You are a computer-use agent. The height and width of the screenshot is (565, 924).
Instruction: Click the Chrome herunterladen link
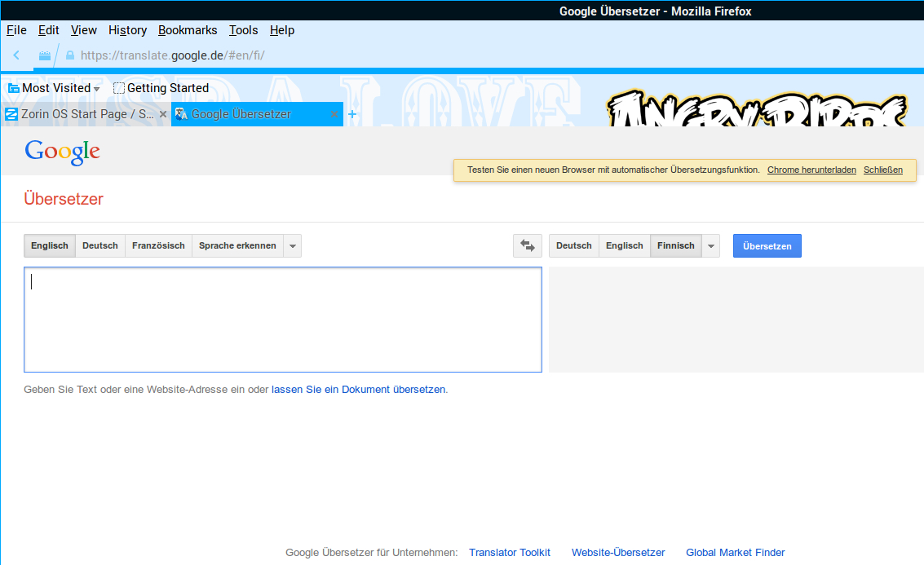click(811, 170)
